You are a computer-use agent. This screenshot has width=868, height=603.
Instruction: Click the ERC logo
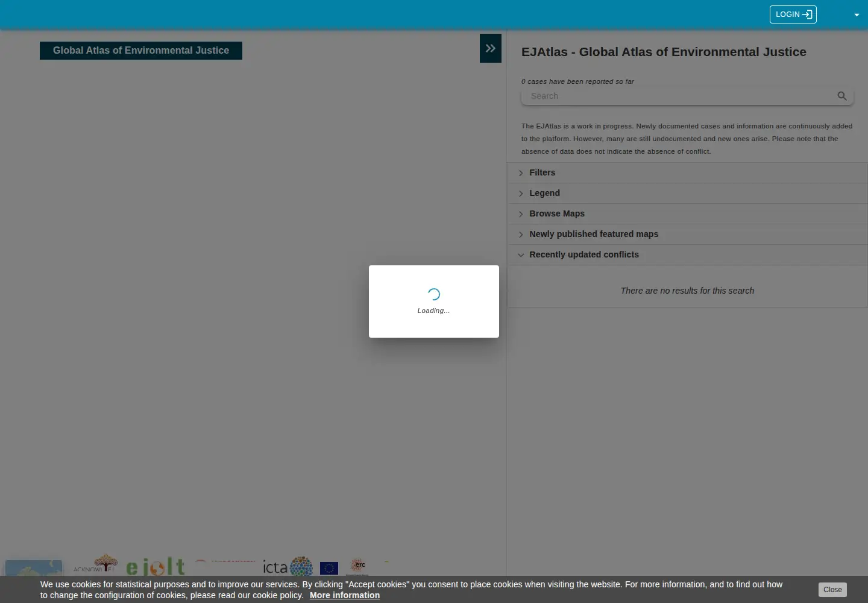pos(359,566)
